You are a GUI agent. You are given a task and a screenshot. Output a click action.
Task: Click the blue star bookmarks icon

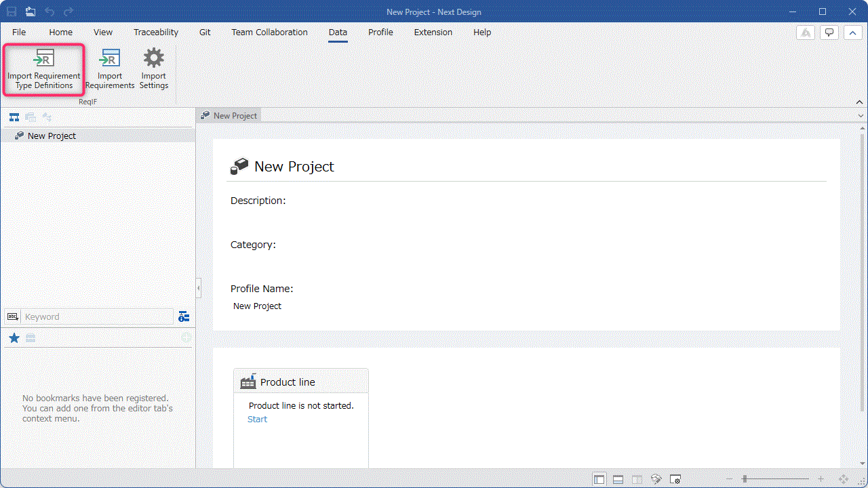tap(14, 338)
